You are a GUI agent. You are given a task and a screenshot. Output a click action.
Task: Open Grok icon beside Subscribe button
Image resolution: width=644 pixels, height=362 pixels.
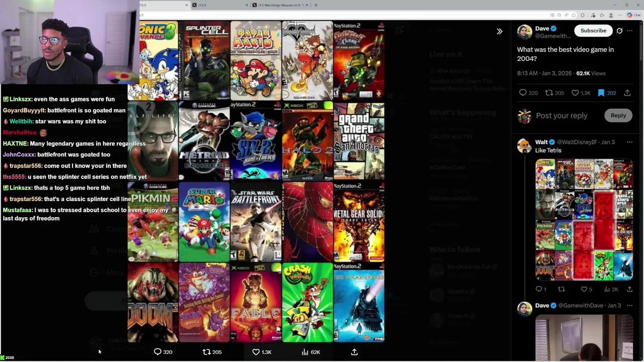pyautogui.click(x=619, y=31)
